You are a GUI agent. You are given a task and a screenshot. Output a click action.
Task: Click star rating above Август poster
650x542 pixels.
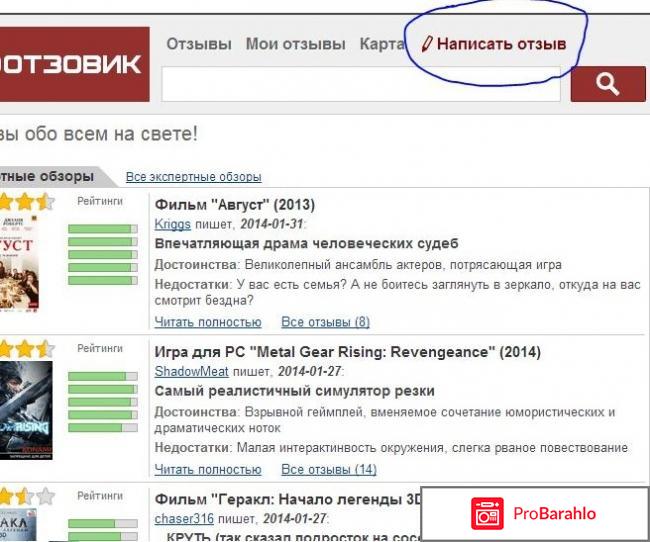pyautogui.click(x=27, y=202)
